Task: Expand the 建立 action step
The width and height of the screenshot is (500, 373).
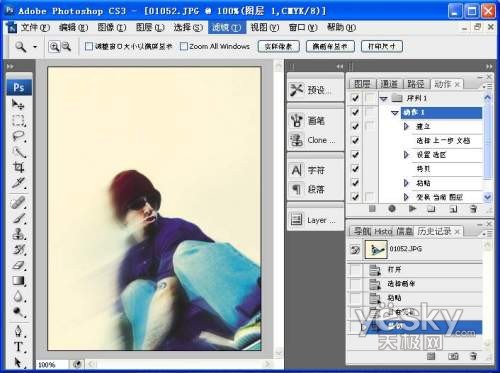Action: 406,127
